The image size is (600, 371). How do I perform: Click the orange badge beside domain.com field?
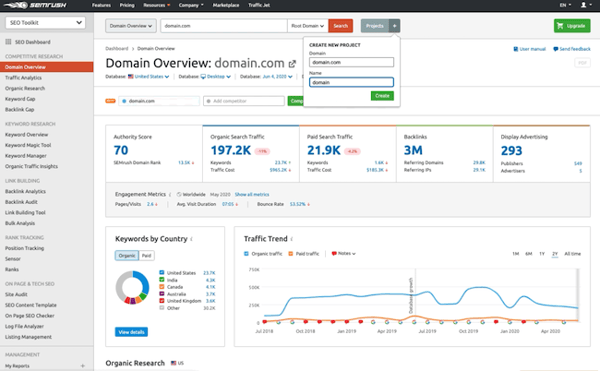click(110, 101)
